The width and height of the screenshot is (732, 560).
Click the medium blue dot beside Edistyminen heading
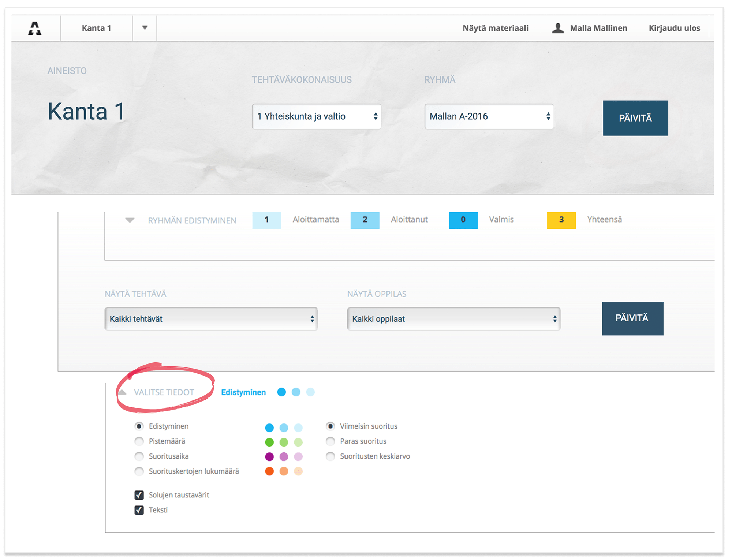tap(296, 392)
